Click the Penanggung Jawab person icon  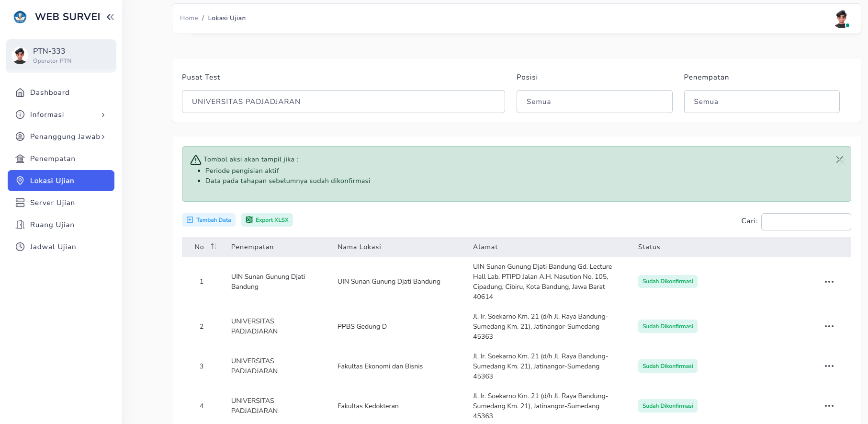(x=20, y=137)
